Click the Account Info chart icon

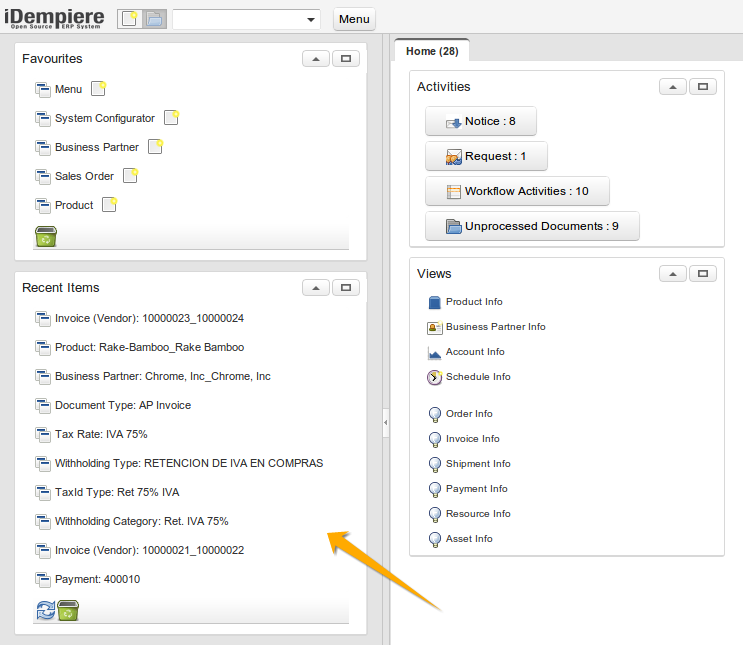(434, 352)
